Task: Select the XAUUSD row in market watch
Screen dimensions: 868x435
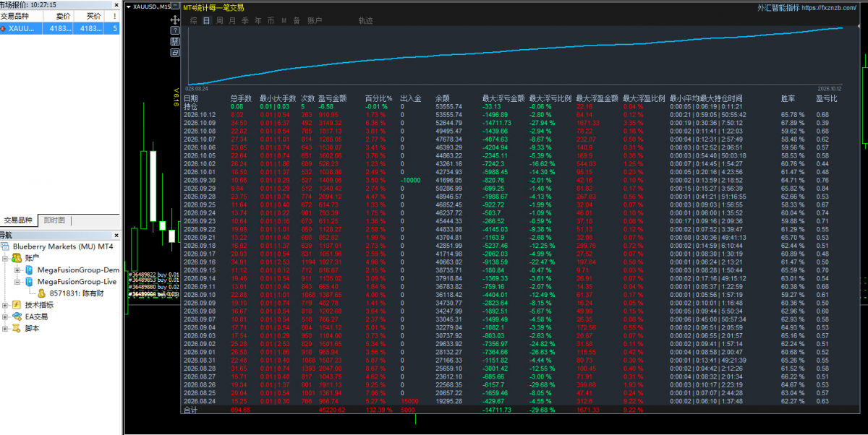Action: (60, 29)
